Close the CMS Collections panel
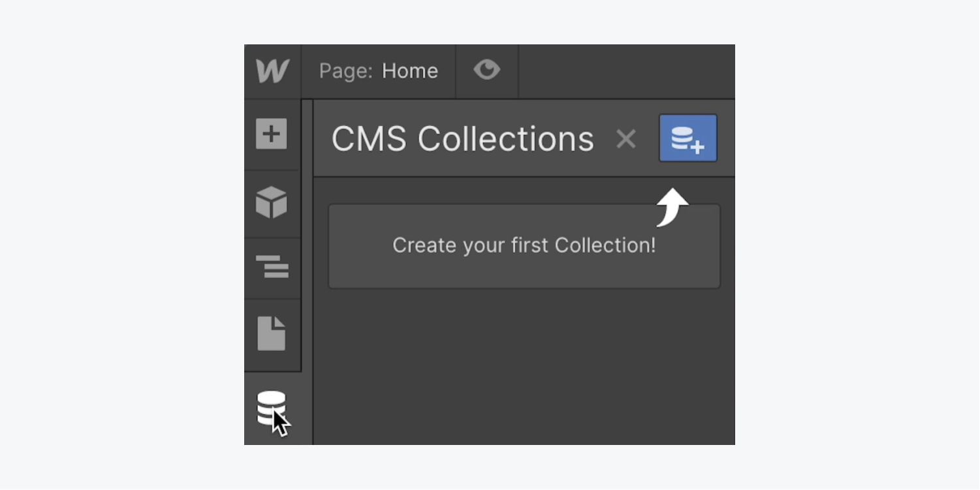Screen dimensions: 980x490 click(625, 139)
